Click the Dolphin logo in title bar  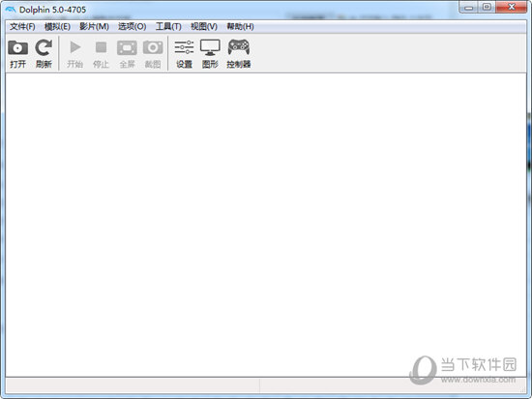(11, 9)
